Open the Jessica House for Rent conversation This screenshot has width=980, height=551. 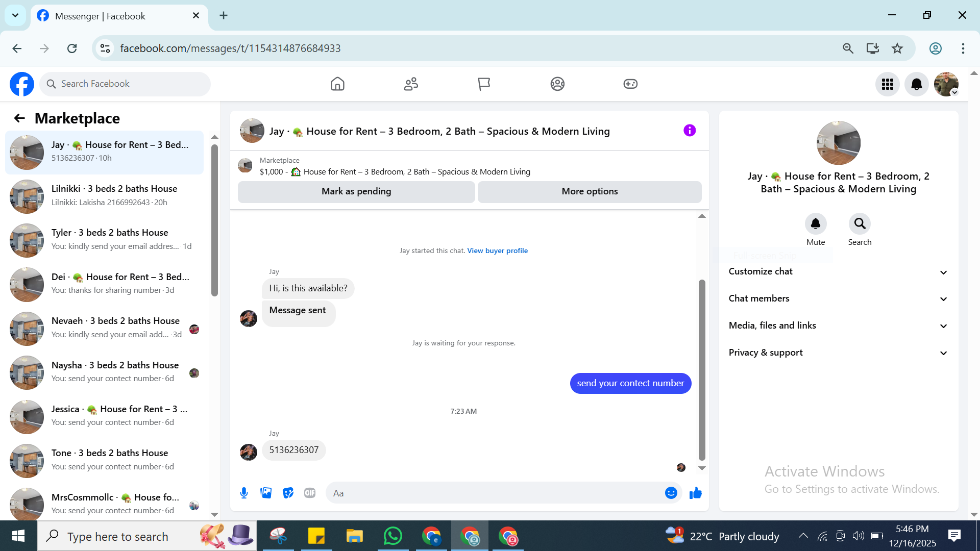pos(104,416)
